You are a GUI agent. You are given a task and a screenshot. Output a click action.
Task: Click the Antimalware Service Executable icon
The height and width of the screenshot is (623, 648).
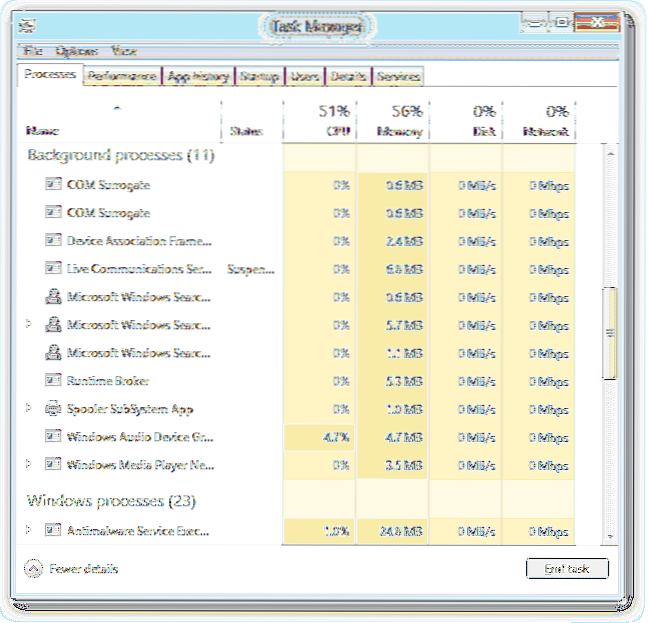pyautogui.click(x=54, y=530)
